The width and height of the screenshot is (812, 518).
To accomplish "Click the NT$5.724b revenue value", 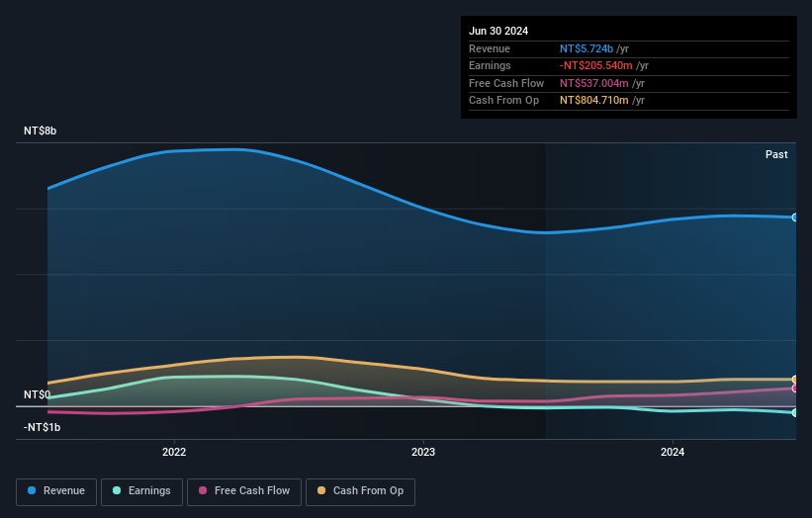I will point(586,48).
